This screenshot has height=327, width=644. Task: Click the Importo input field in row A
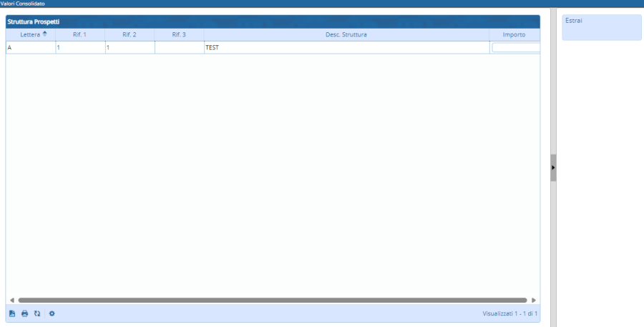click(515, 48)
